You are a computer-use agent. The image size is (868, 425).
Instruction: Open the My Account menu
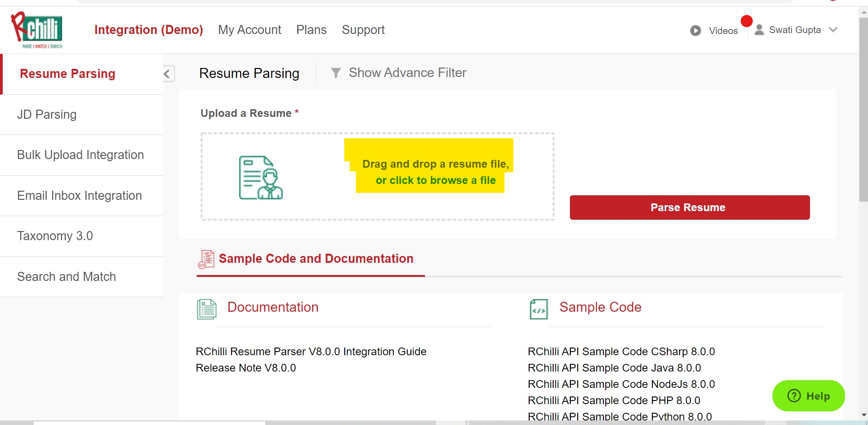click(x=250, y=30)
